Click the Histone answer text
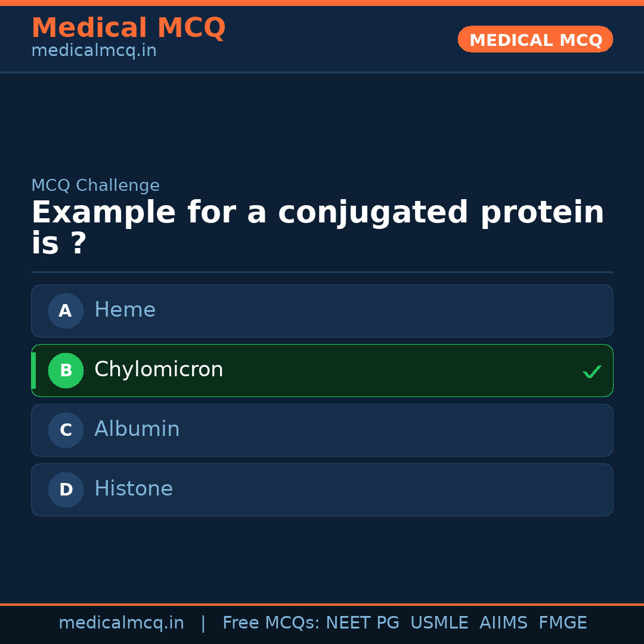This screenshot has width=644, height=644. 134,489
